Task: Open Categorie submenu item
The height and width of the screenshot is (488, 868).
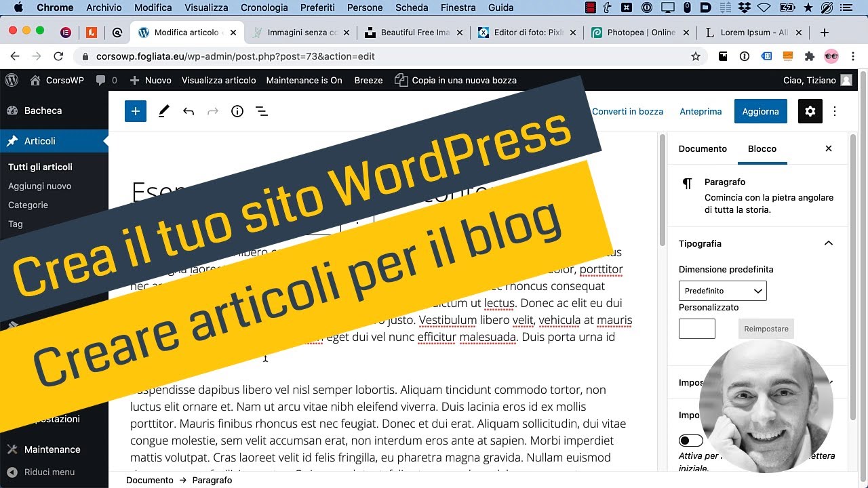Action: click(x=28, y=205)
